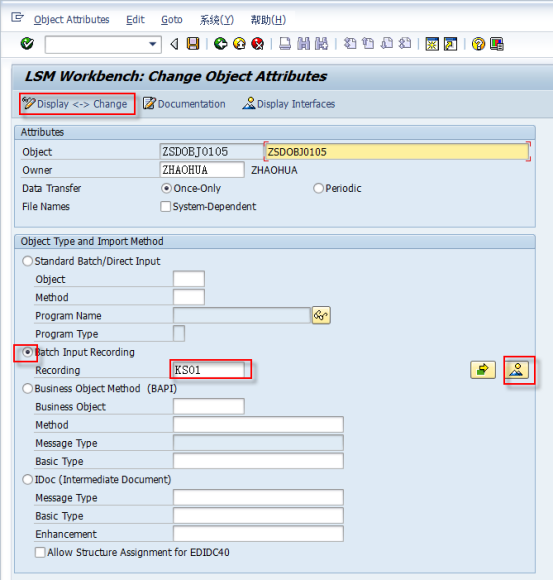Select Business Object Method (BAPI) radio button
Screen dimensions: 554x580
pos(27,389)
